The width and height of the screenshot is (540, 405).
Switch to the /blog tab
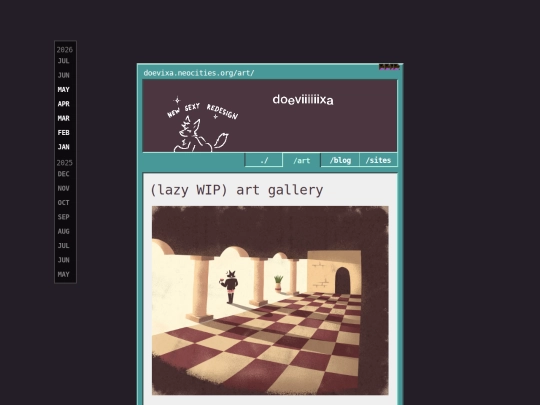click(x=340, y=160)
